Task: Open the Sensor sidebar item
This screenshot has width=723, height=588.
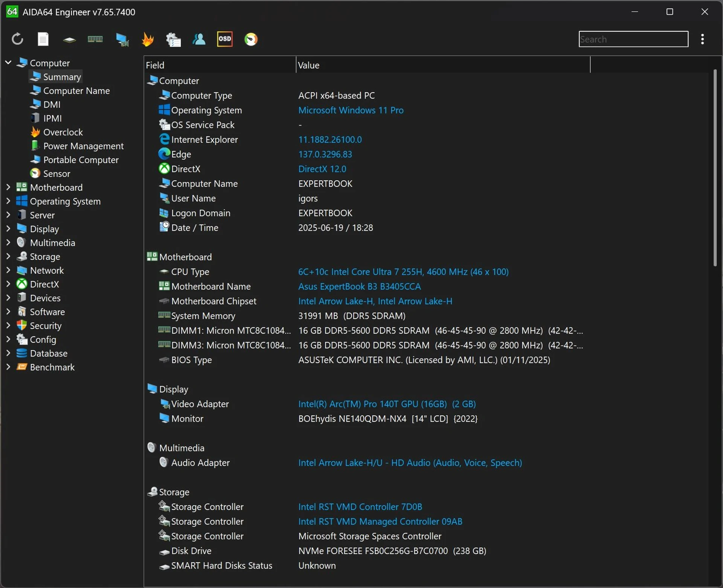Action: [x=50, y=174]
